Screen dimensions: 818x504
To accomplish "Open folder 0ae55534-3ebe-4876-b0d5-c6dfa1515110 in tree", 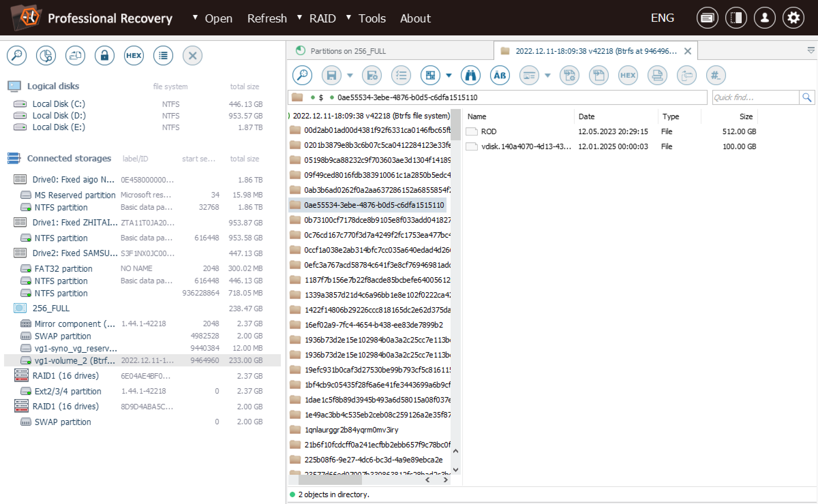I will tap(367, 205).
